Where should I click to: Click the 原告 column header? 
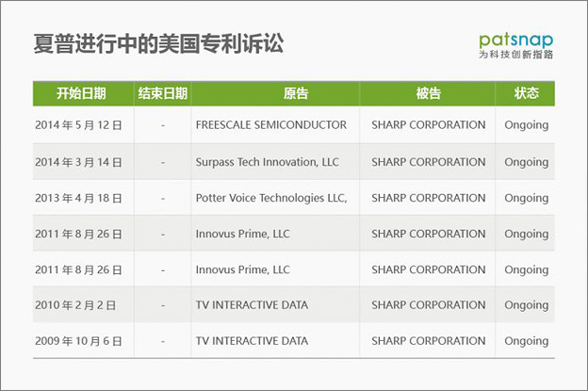click(296, 93)
